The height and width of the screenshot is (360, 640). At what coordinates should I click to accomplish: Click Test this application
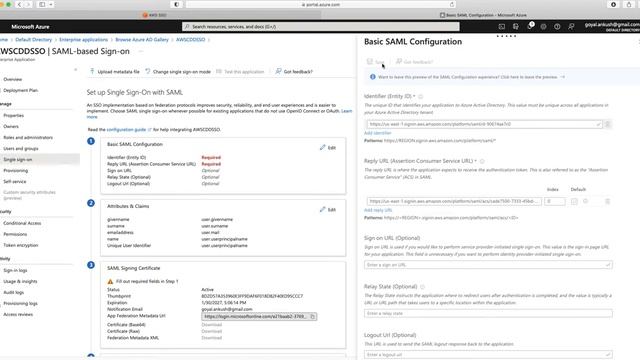click(x=240, y=71)
